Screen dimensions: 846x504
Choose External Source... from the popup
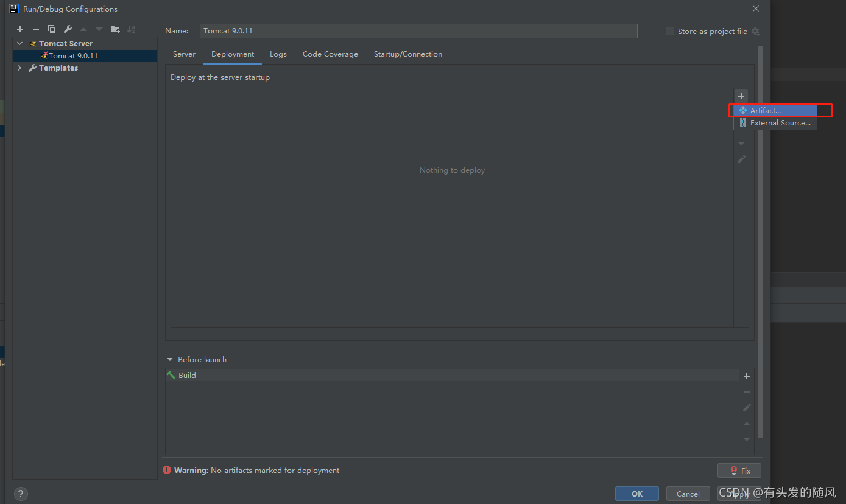pos(775,123)
